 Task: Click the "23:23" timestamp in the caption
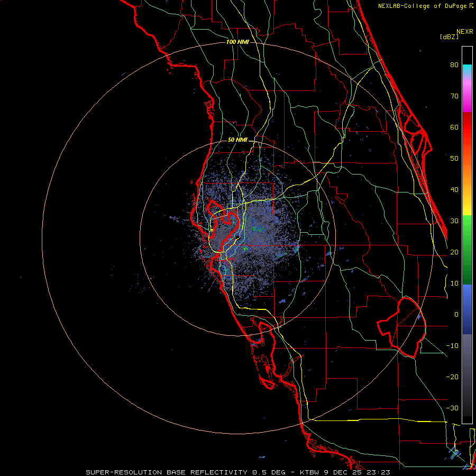(378, 472)
